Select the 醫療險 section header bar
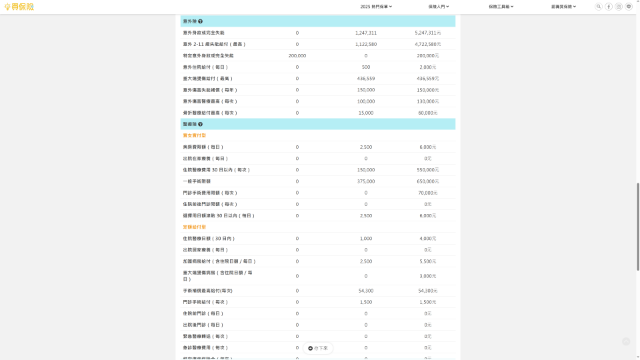The image size is (640, 360). pyautogui.click(x=318, y=124)
